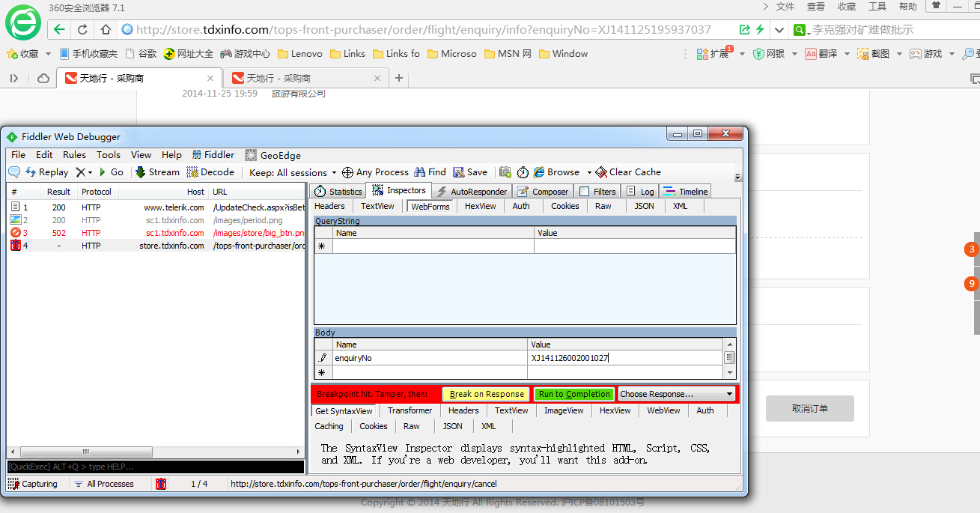
Task: Click the Browse IE icon button
Action: 556,172
